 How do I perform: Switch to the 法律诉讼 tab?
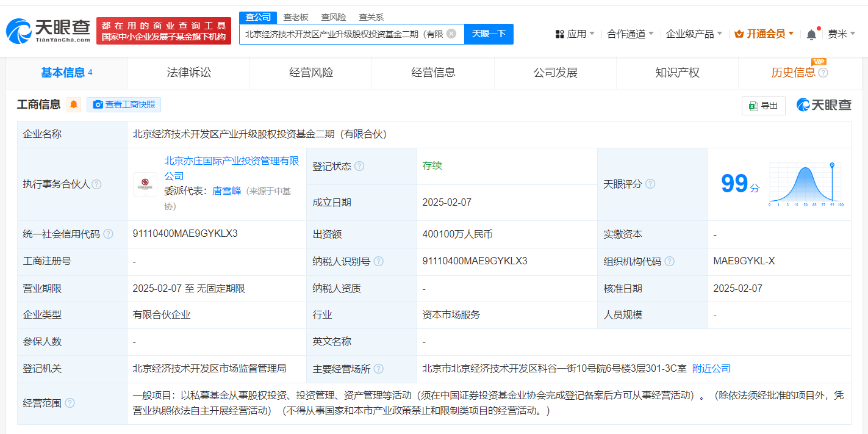pos(188,72)
